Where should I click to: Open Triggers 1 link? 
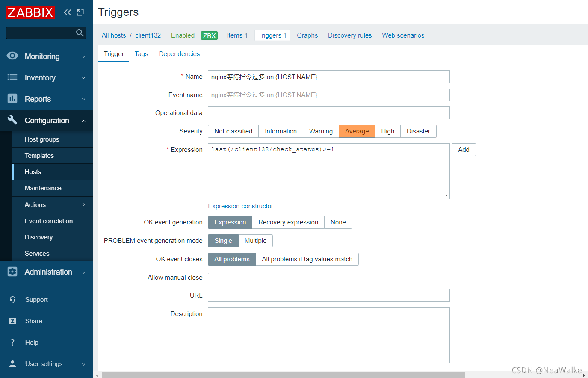272,35
